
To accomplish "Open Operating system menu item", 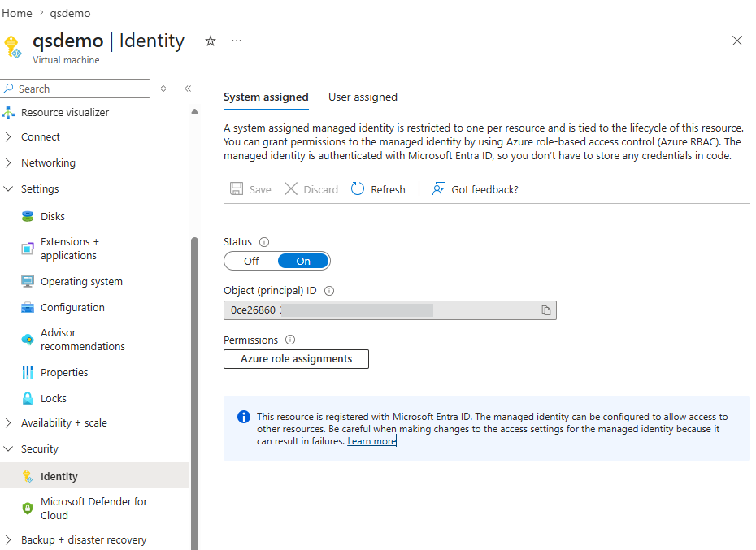I will click(81, 282).
